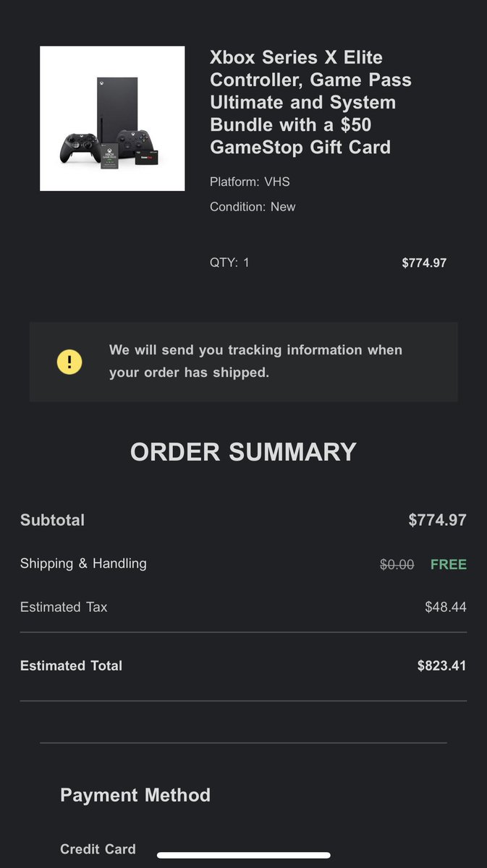This screenshot has height=868, width=487.
Task: Tap the Condition: New label
Action: coord(253,207)
